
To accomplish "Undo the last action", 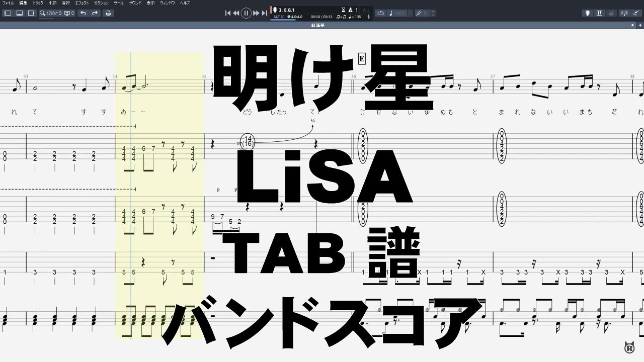I will tap(83, 13).
